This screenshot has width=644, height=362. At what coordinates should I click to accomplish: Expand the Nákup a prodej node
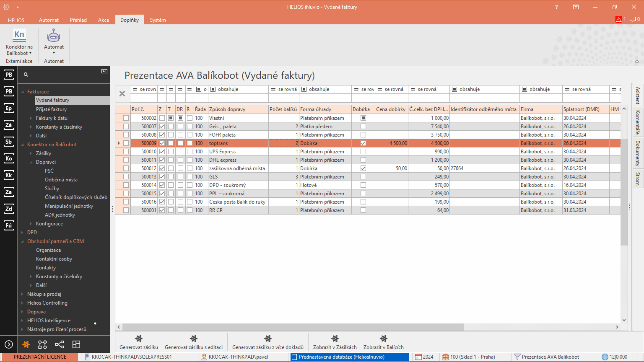point(22,294)
